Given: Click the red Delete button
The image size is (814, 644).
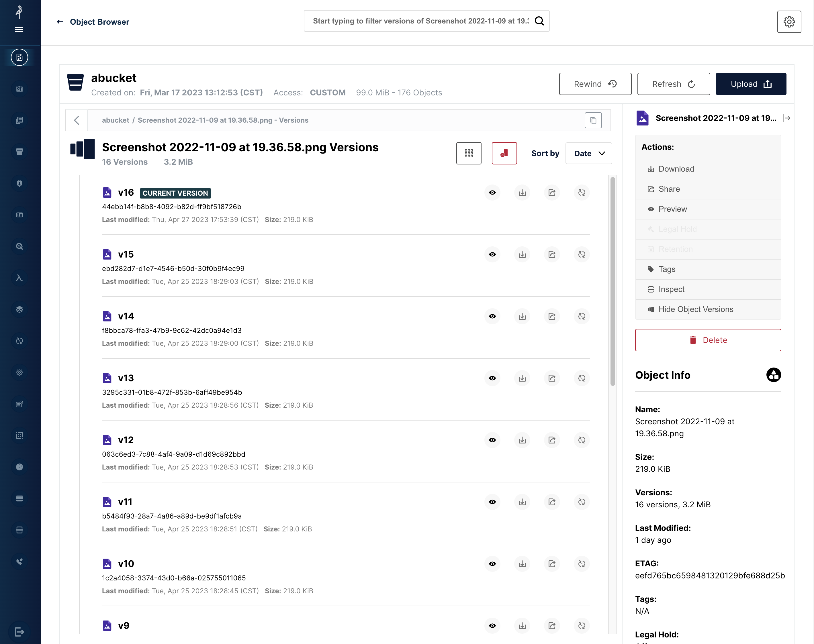Looking at the screenshot, I should (708, 340).
